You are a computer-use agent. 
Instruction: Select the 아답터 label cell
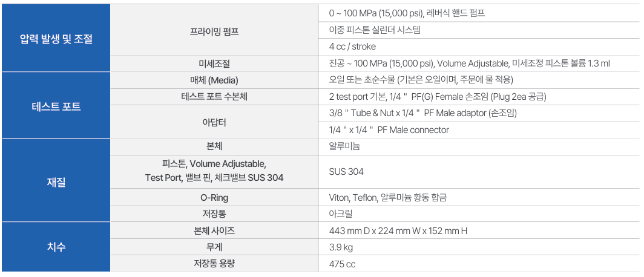coord(214,122)
